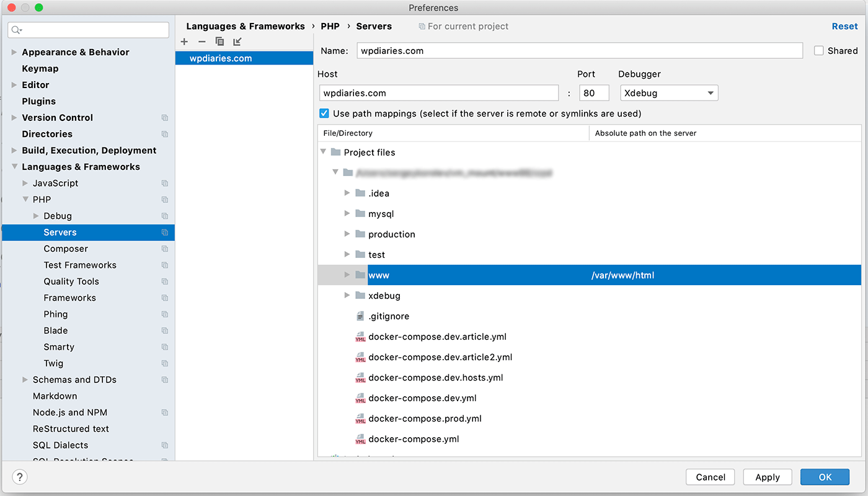Click project-level icon beside Servers item
This screenshot has height=496, width=868.
165,232
